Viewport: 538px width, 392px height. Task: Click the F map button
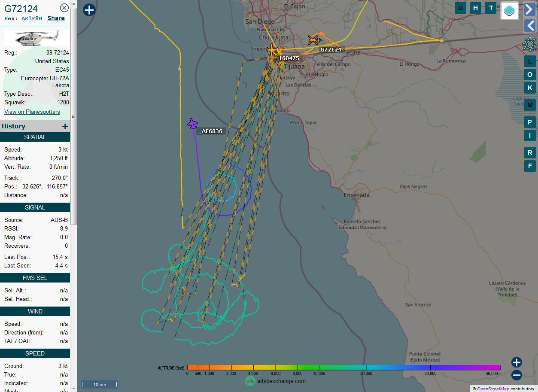(x=530, y=166)
